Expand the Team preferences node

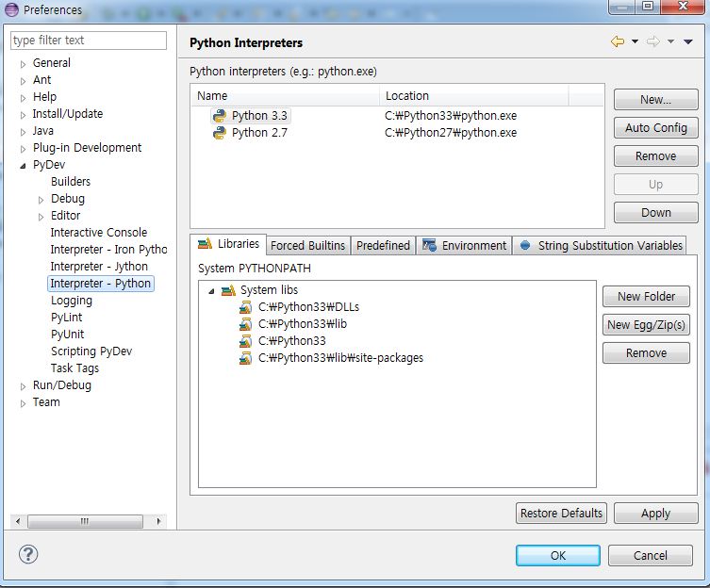pyautogui.click(x=23, y=403)
